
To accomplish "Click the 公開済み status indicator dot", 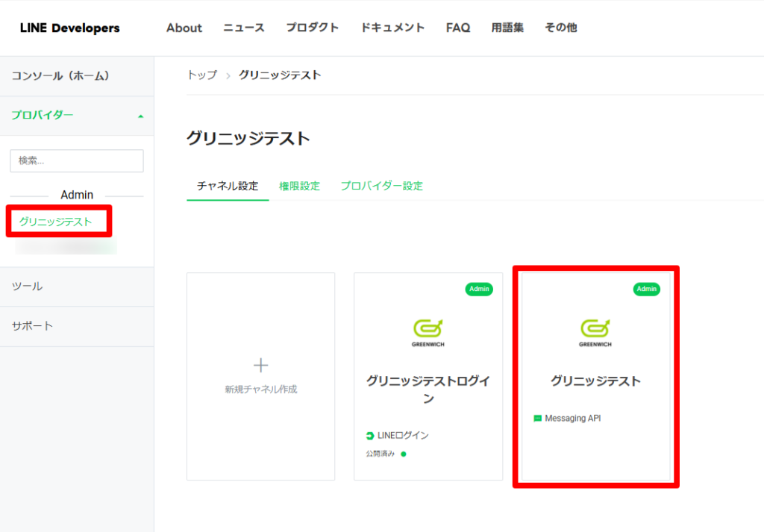I will [x=404, y=454].
